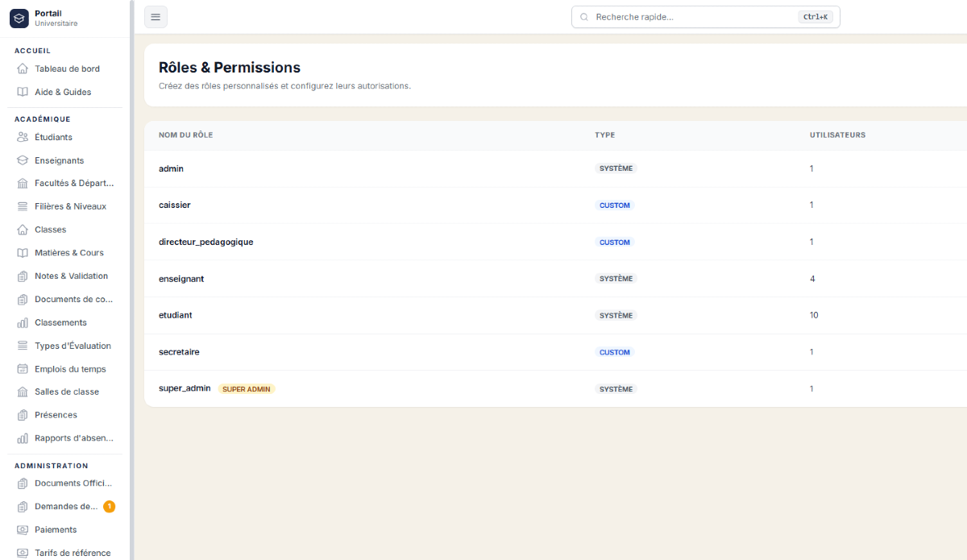
Task: Click the Filières & Niveaux layers icon
Action: coord(23,206)
